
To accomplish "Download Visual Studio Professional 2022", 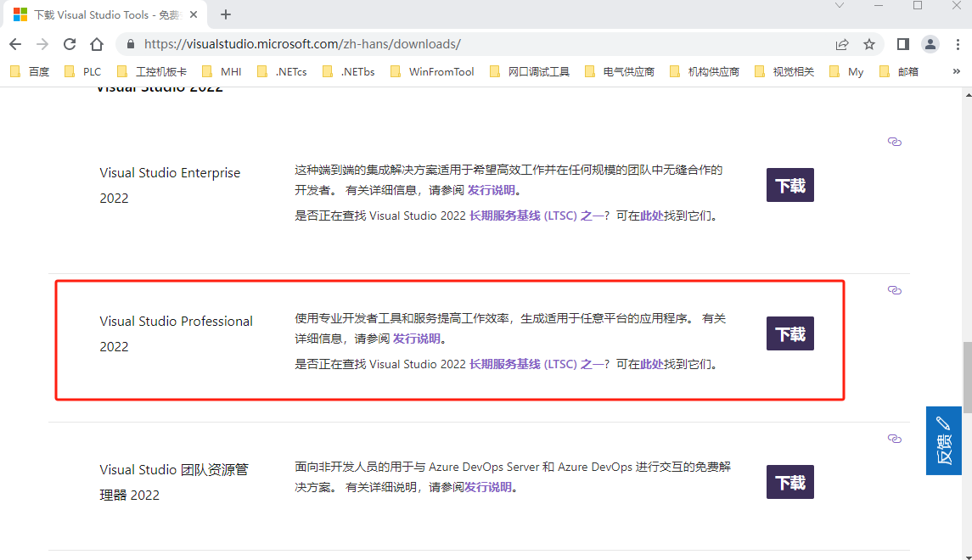I will (789, 333).
